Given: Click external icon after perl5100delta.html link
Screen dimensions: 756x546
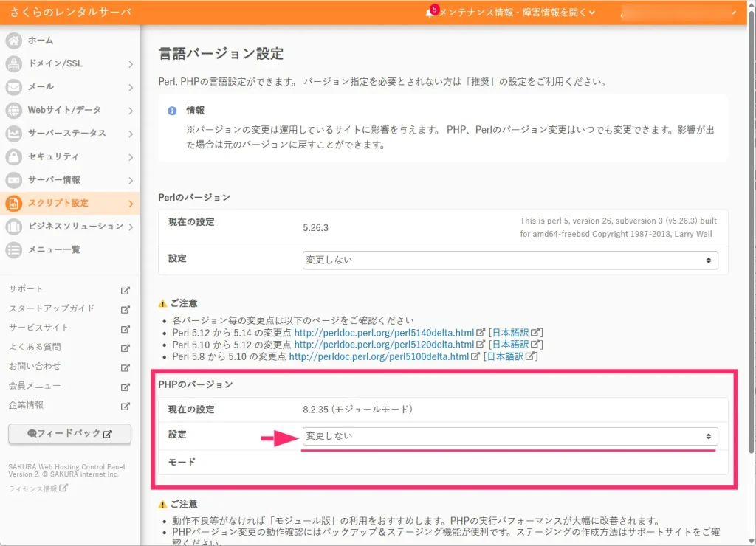Looking at the screenshot, I should point(475,356).
